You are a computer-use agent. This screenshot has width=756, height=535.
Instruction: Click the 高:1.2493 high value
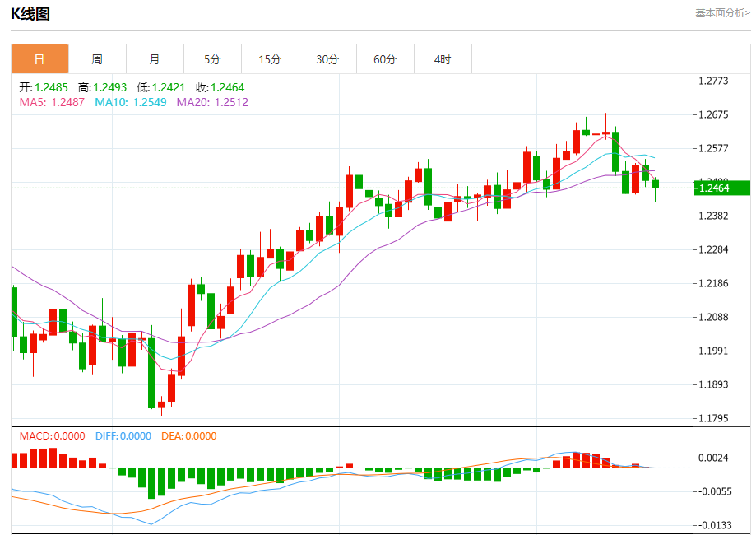tap(102, 87)
